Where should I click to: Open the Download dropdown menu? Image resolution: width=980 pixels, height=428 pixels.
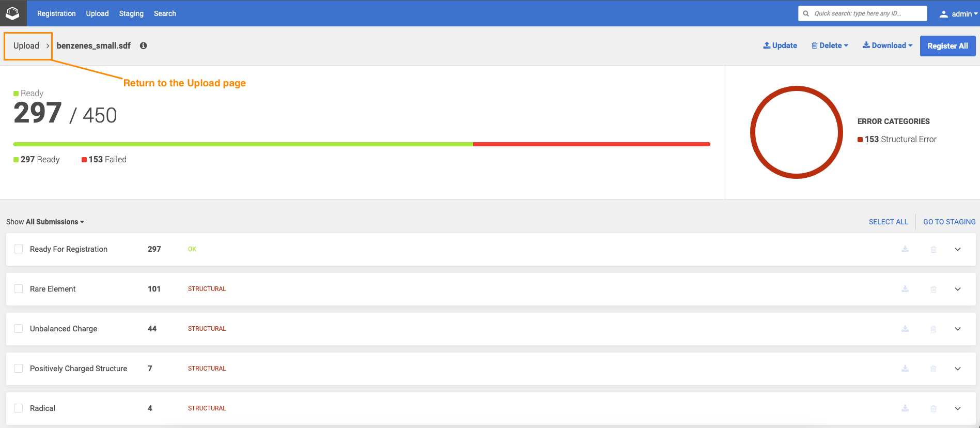tap(888, 45)
